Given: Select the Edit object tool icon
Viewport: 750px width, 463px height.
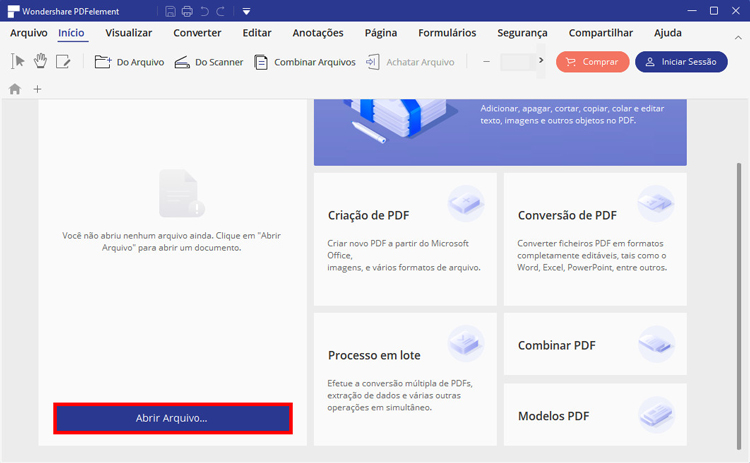Looking at the screenshot, I should click(x=63, y=62).
